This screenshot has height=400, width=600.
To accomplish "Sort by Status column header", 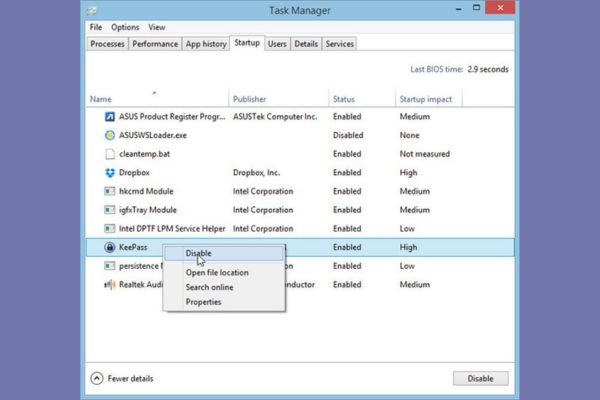I will click(344, 99).
